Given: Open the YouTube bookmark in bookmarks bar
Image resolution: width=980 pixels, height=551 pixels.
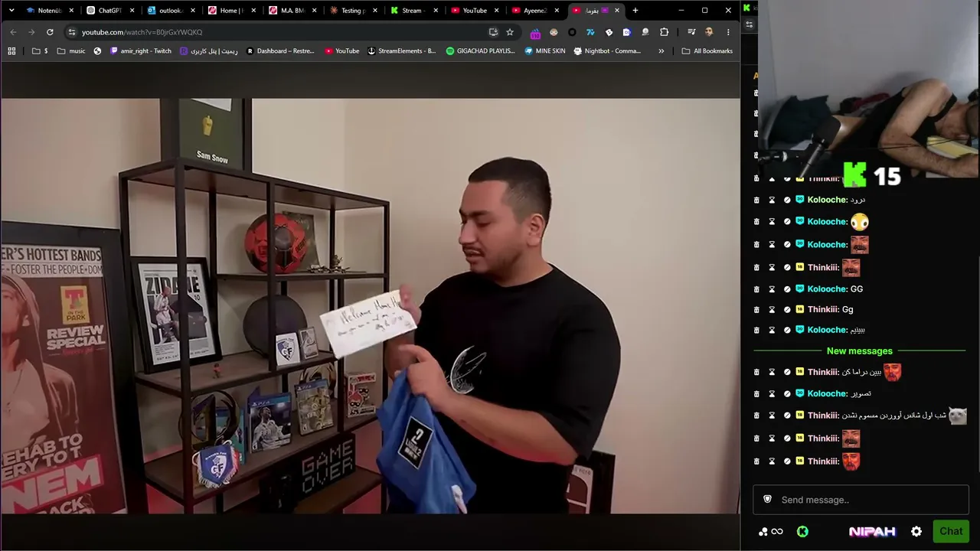Looking at the screenshot, I should (342, 51).
